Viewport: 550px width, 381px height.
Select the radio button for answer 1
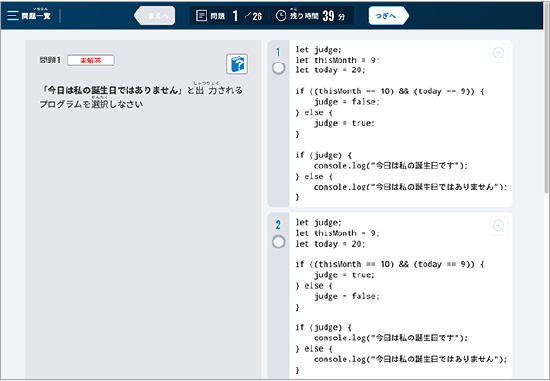click(x=279, y=68)
